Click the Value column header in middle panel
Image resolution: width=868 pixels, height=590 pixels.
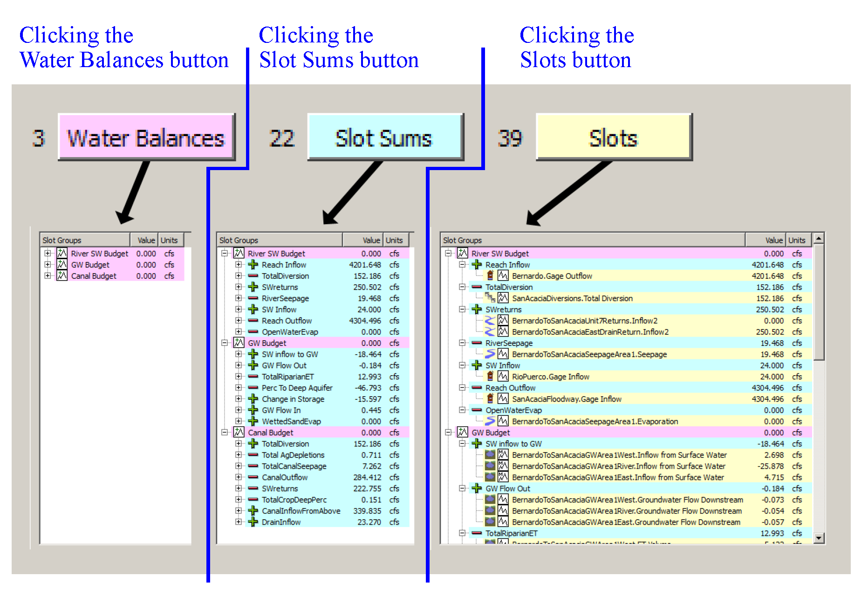(363, 240)
